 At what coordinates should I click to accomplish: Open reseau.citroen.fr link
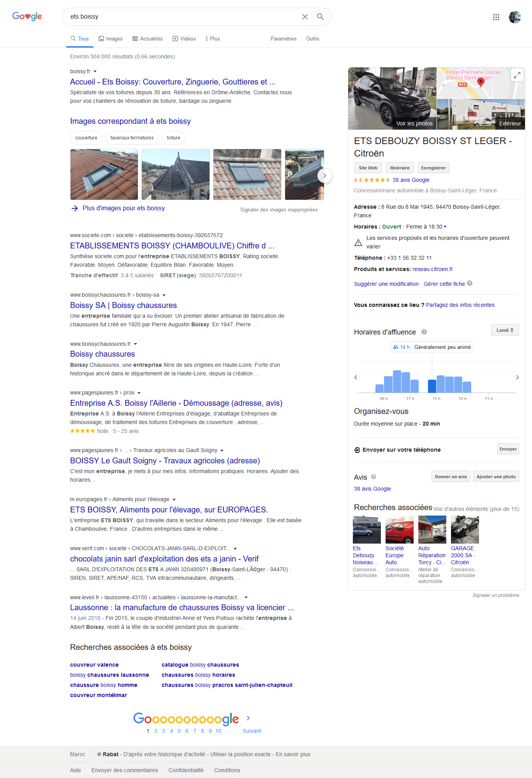click(x=433, y=269)
